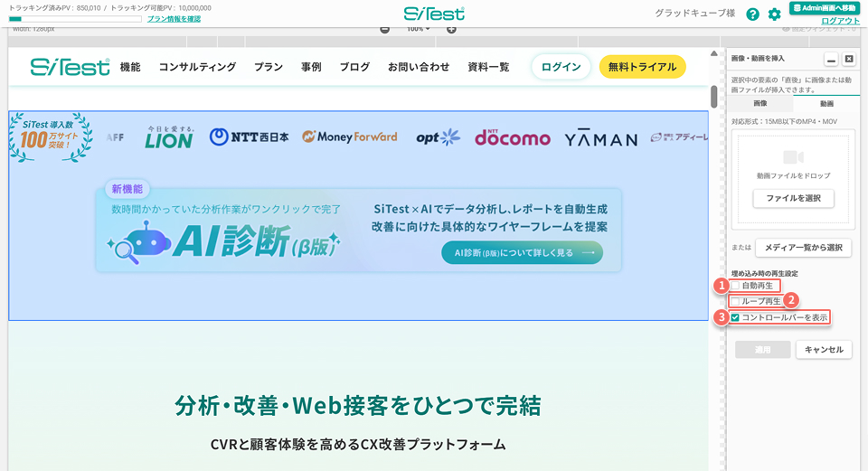Screen dimensions: 868x471
Task: Click AI診断(β版)について詳しく見る button
Action: point(522,252)
